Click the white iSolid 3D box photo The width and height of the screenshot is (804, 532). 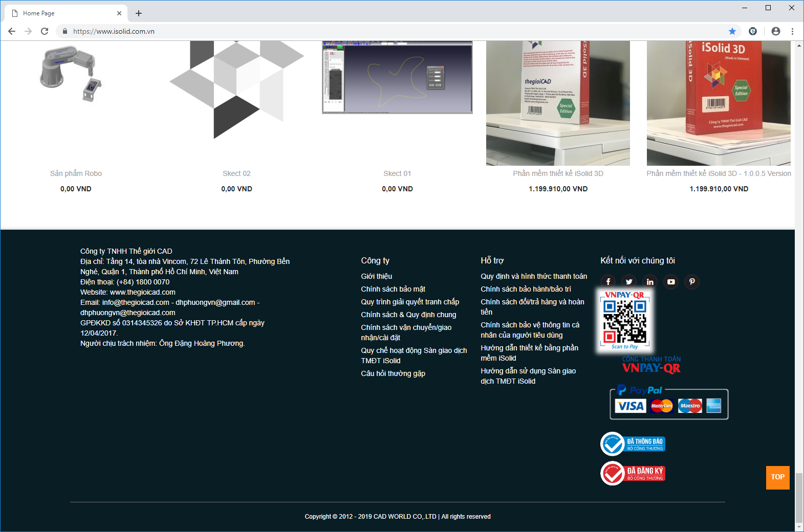[x=558, y=103]
